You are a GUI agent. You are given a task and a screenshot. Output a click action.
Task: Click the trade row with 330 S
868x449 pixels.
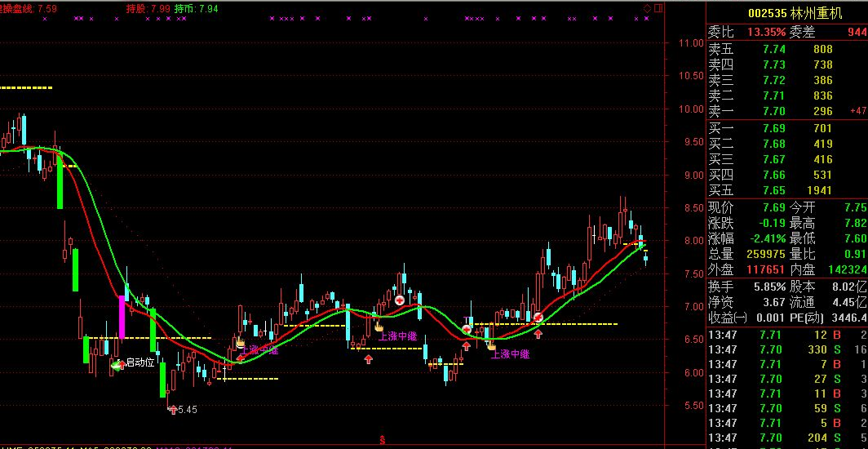[787, 349]
